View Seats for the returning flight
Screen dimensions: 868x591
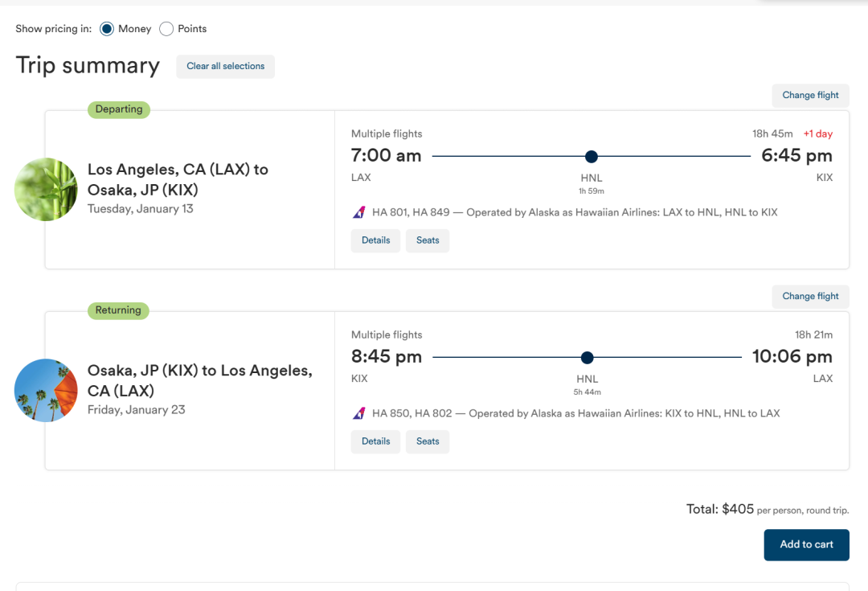click(x=428, y=441)
